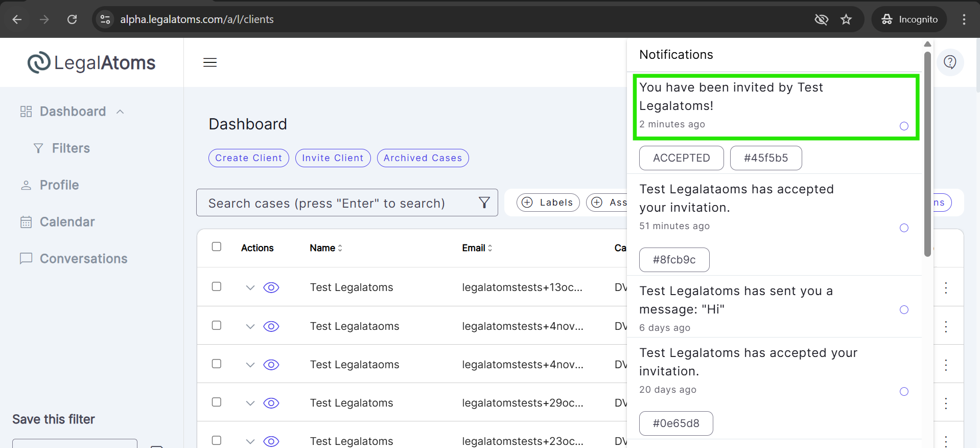The image size is (980, 448).
Task: Click the filter funnel icon in search box
Action: [x=484, y=203]
